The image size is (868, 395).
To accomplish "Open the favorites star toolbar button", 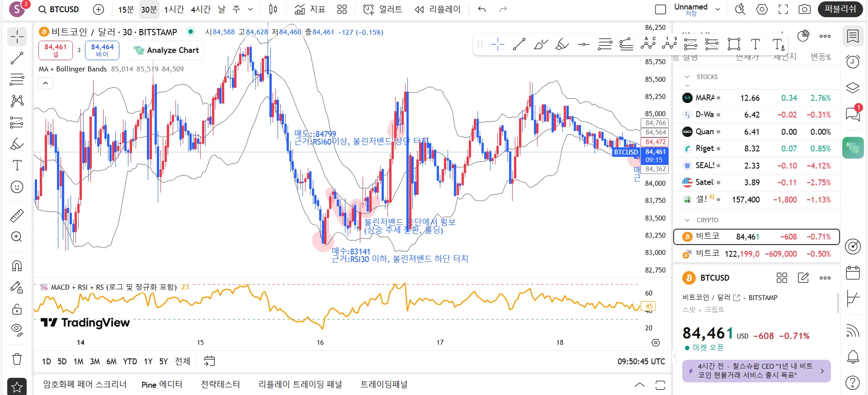I will (x=17, y=386).
